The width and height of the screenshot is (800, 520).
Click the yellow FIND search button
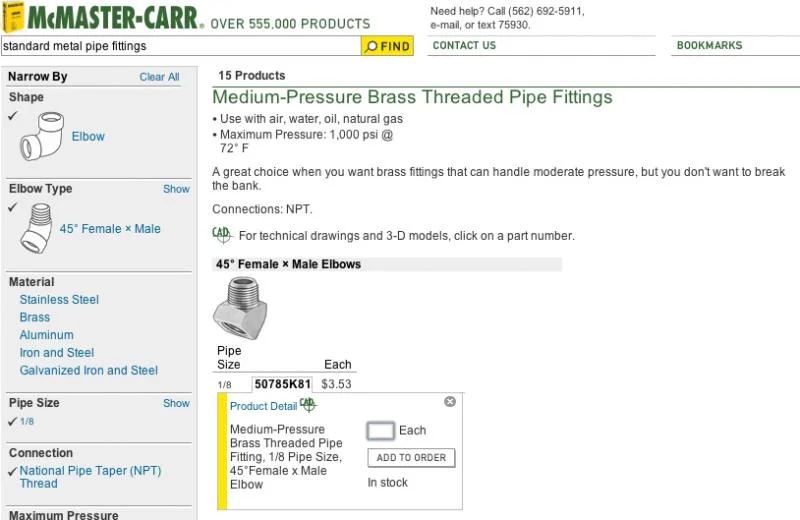387,46
